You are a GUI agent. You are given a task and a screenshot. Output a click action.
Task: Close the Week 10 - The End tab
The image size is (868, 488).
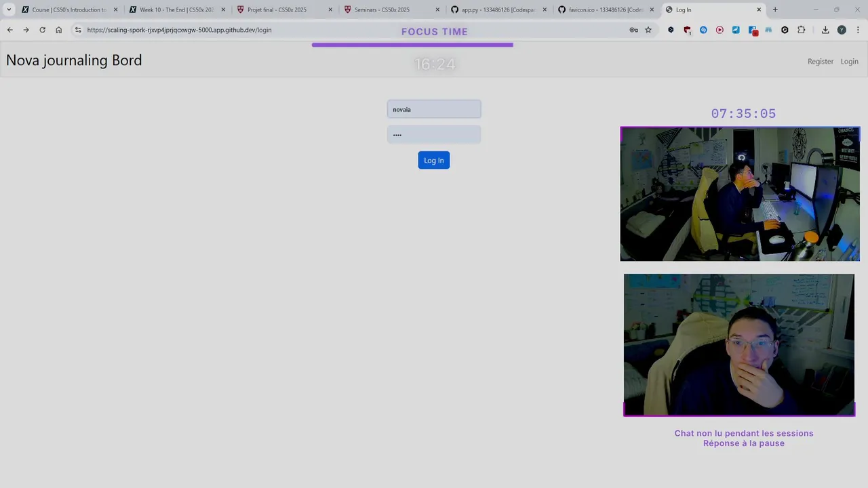(x=223, y=9)
